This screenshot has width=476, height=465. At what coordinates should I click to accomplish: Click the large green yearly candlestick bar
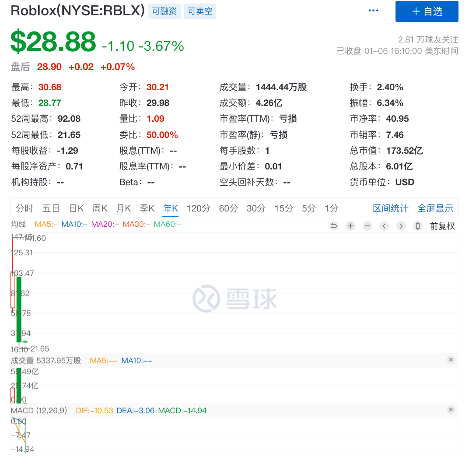pyautogui.click(x=19, y=309)
